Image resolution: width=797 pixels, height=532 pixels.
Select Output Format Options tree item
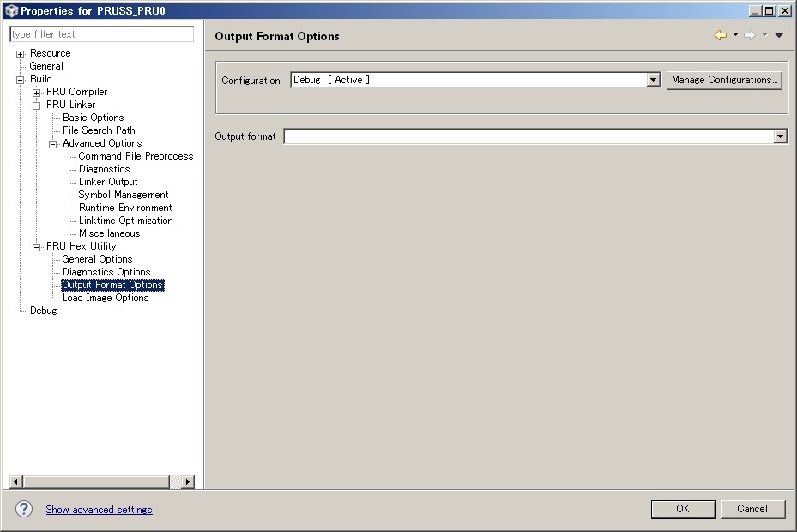point(112,285)
